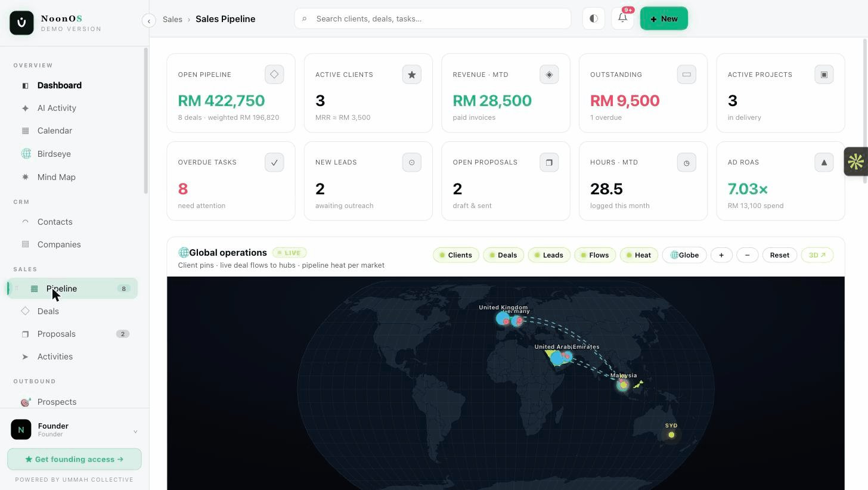The height and width of the screenshot is (490, 868).
Task: Click the Prospects target icon
Action: pyautogui.click(x=25, y=402)
